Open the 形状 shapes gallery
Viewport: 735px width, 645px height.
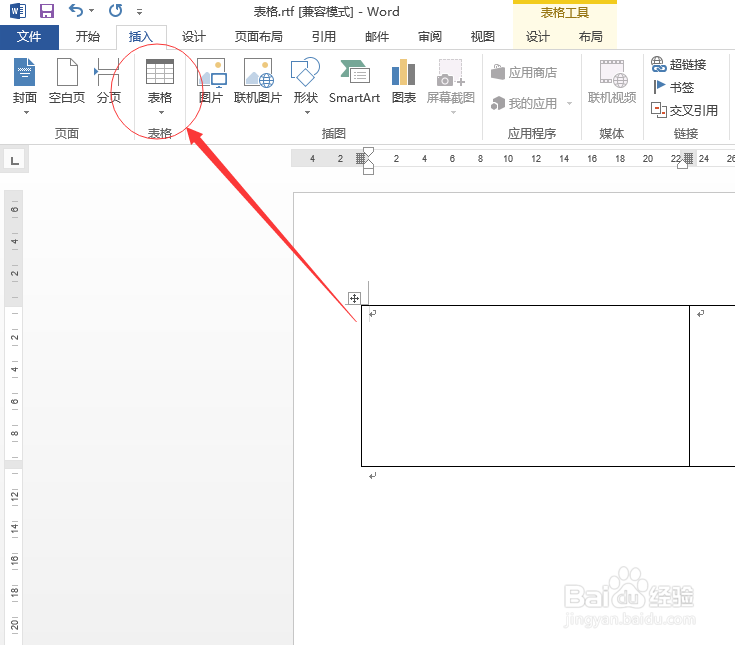pyautogui.click(x=306, y=81)
